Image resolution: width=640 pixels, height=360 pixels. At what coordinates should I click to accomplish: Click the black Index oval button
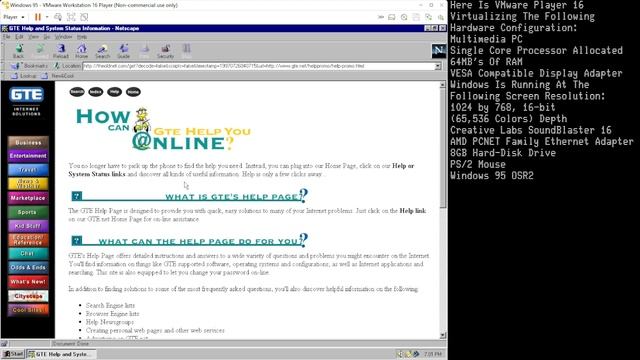[96, 92]
